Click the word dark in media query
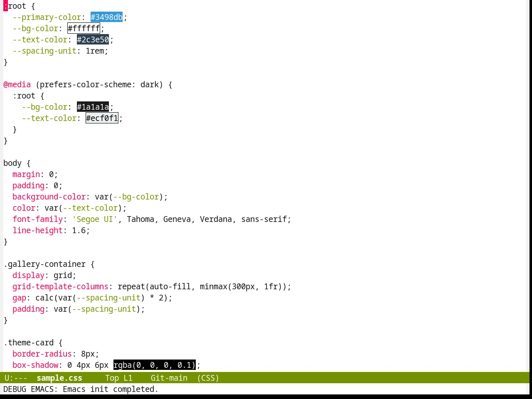 click(150, 84)
